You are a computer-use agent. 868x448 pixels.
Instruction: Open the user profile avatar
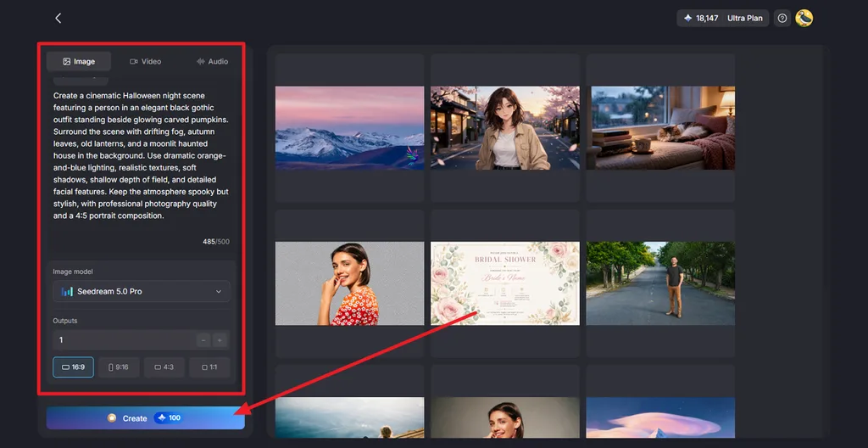804,19
